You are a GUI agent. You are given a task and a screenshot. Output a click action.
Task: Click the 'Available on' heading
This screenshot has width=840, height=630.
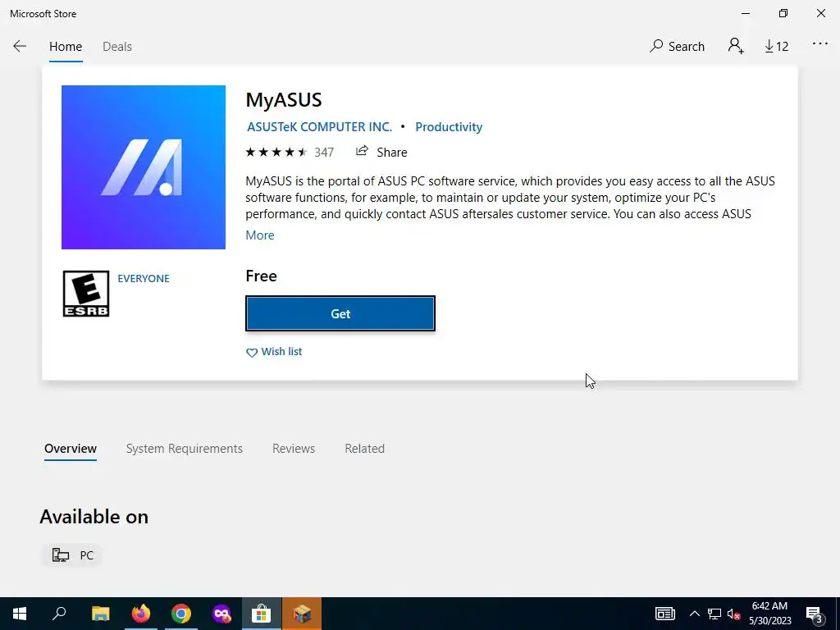pyautogui.click(x=94, y=517)
